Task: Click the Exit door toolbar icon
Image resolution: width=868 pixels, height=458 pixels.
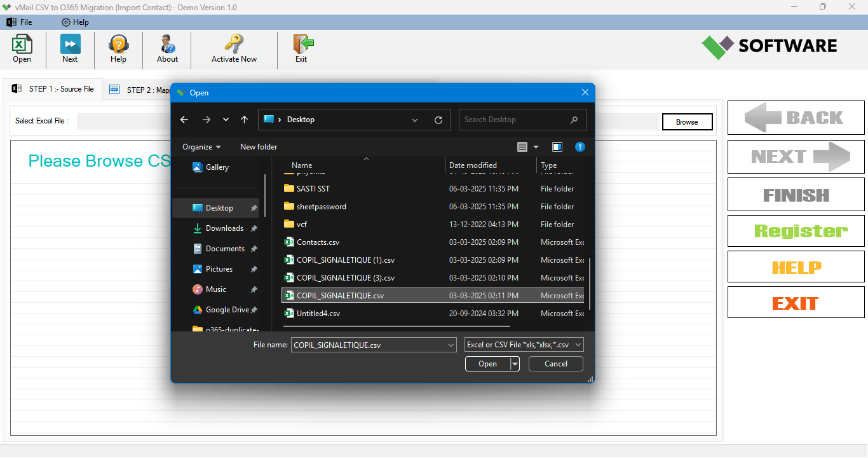Action: 301,49
